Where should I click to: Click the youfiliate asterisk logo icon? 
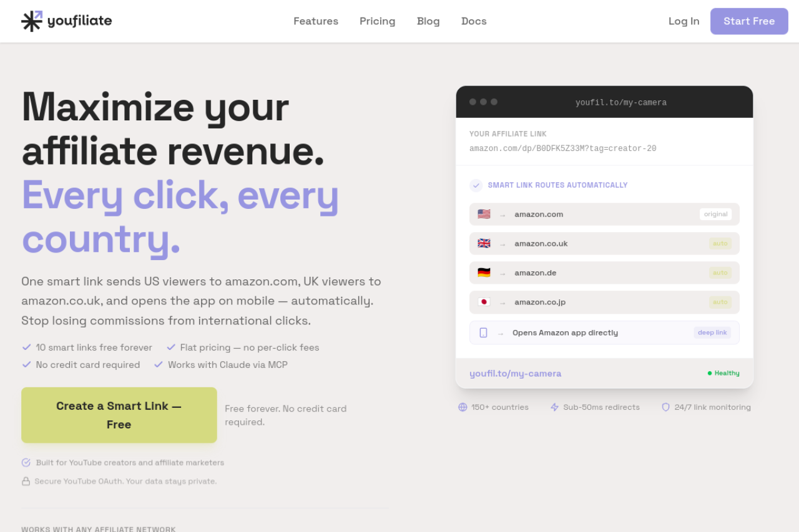(32, 21)
